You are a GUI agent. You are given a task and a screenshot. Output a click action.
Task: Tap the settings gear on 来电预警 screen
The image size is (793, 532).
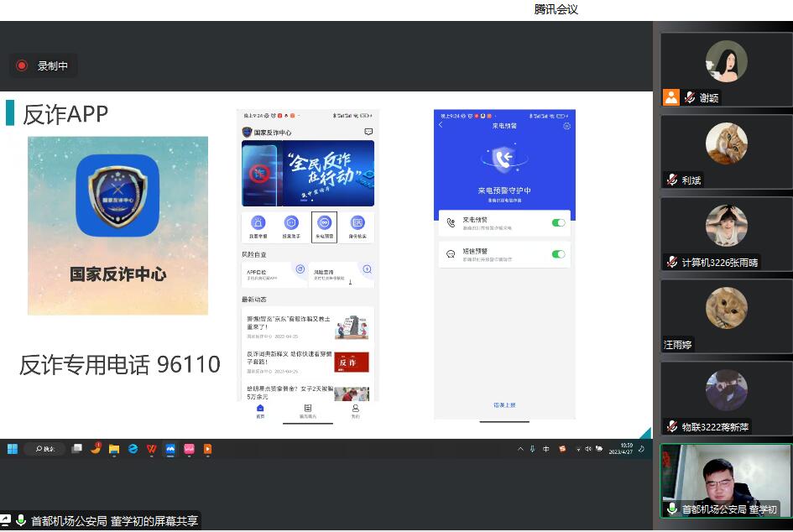point(567,126)
